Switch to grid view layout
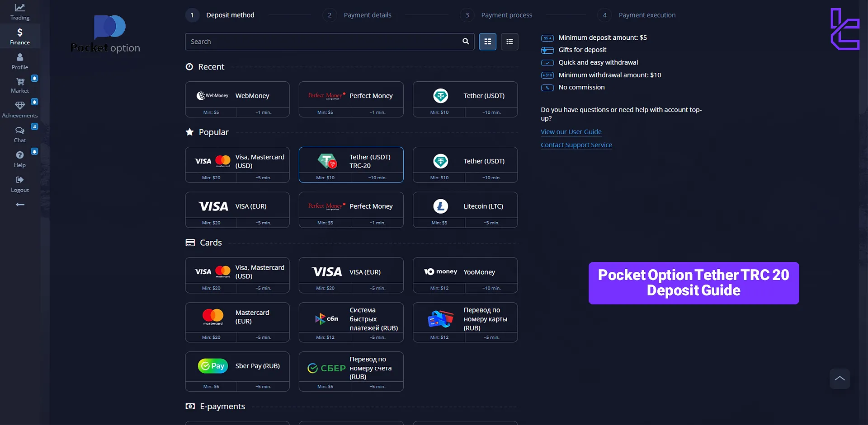 (487, 42)
